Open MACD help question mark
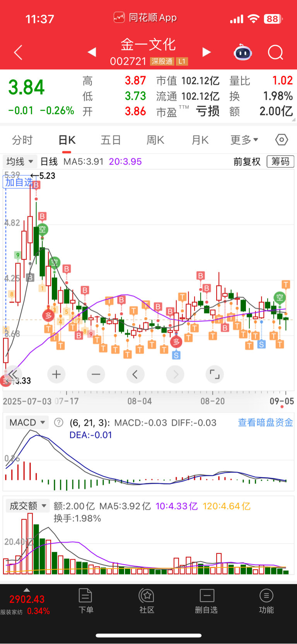Screen dimensions: 297x644 [58, 422]
